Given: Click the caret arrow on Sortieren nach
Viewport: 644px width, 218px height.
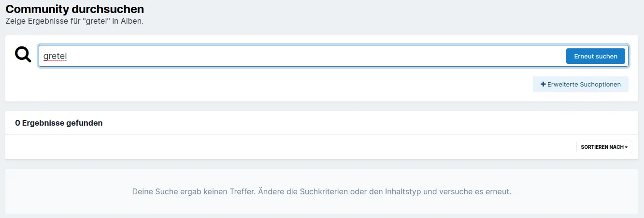Looking at the screenshot, I should pos(626,147).
